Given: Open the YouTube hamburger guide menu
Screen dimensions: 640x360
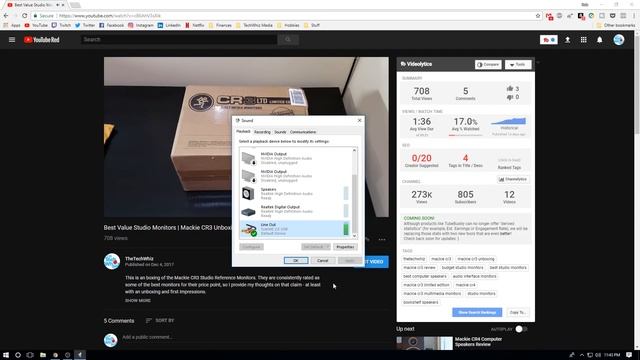Looking at the screenshot, I should click(12, 40).
